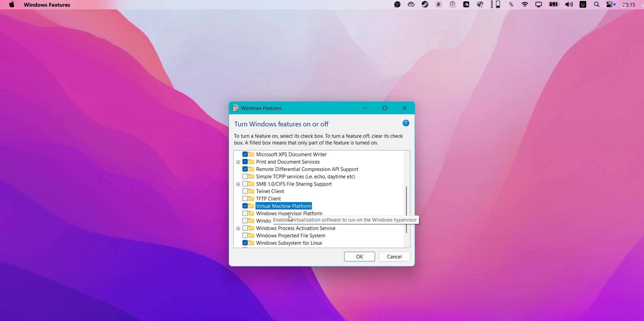Click the gear download menu bar icon
644x321 pixels.
point(452,5)
